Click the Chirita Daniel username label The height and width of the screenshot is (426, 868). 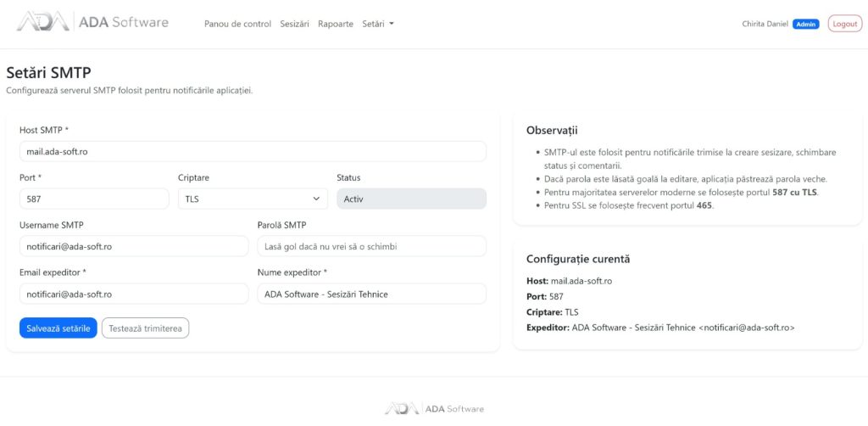pos(765,24)
